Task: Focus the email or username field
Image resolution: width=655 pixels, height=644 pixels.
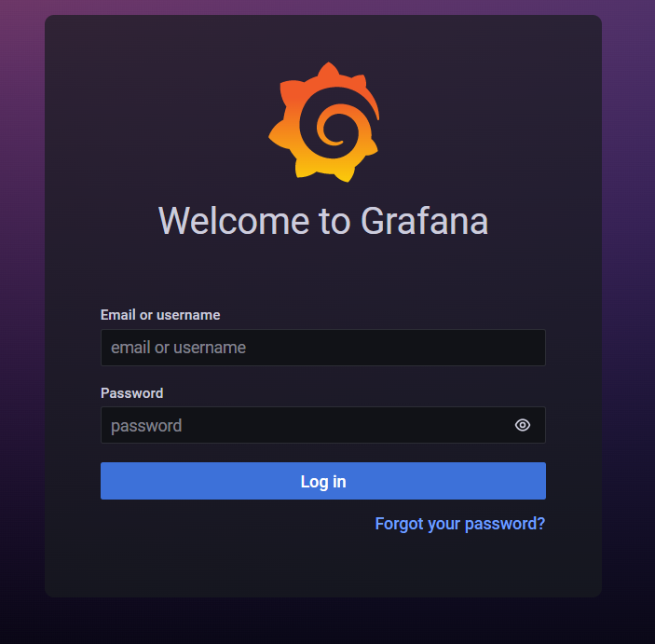Action: (323, 348)
